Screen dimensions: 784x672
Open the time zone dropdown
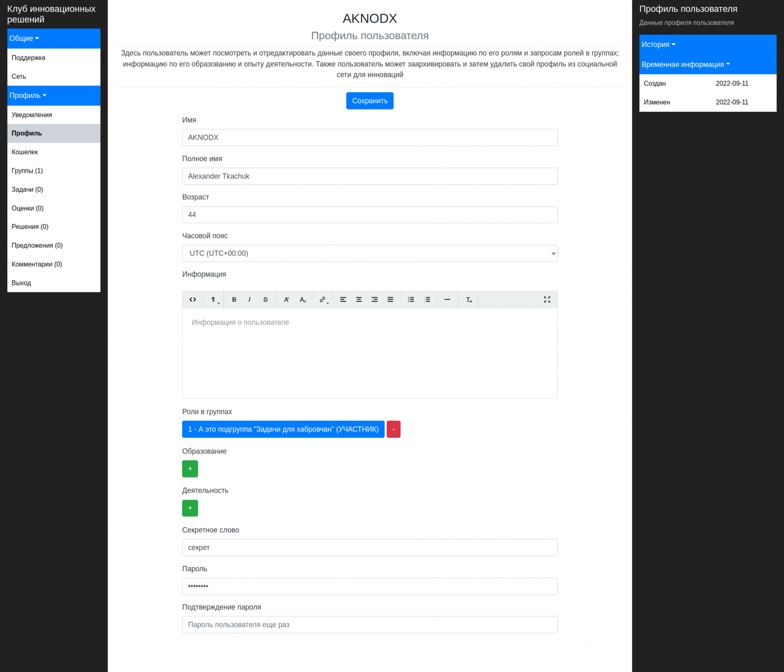(370, 254)
